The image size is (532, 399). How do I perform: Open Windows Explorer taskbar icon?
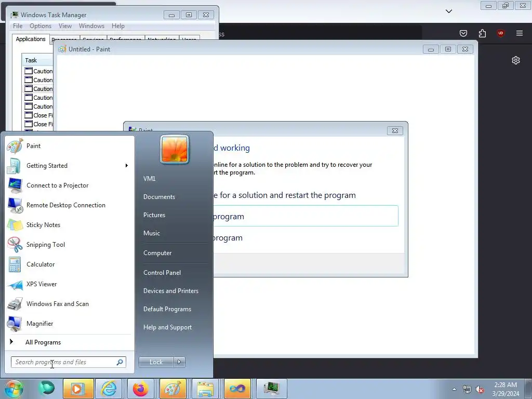tap(205, 389)
